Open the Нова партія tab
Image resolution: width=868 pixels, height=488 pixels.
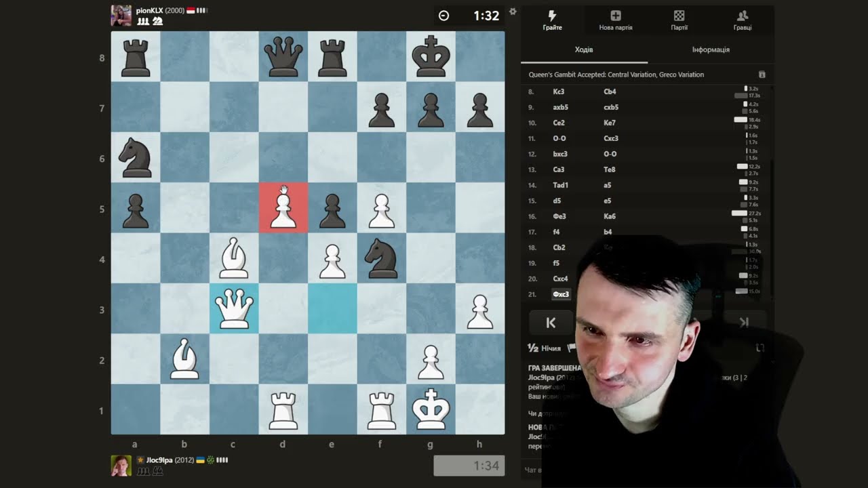click(616, 20)
